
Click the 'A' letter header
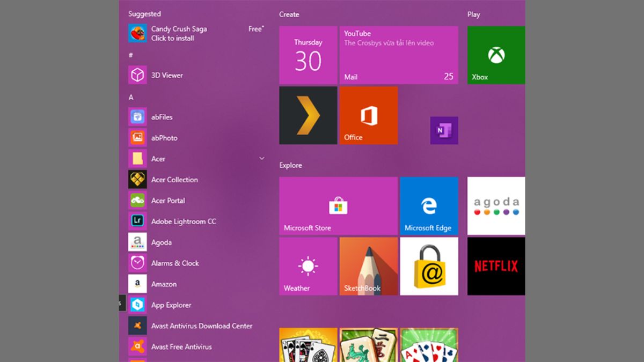[x=131, y=97]
